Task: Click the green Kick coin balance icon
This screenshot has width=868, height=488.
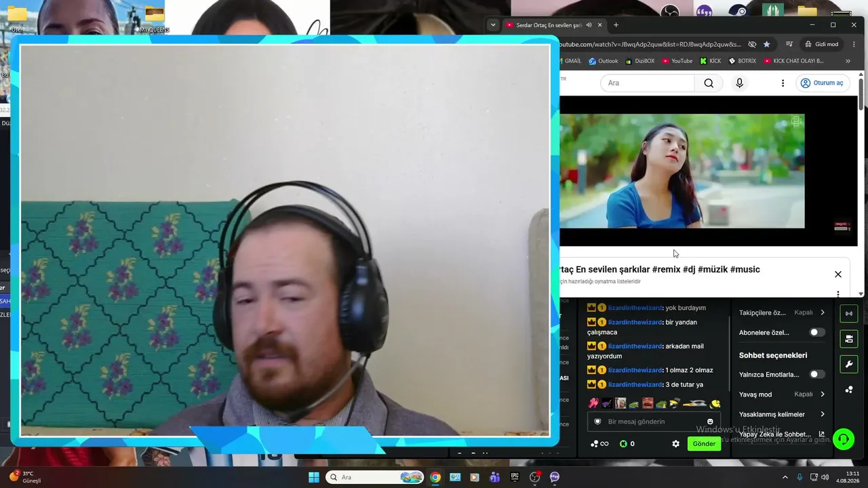Action: 623,444
